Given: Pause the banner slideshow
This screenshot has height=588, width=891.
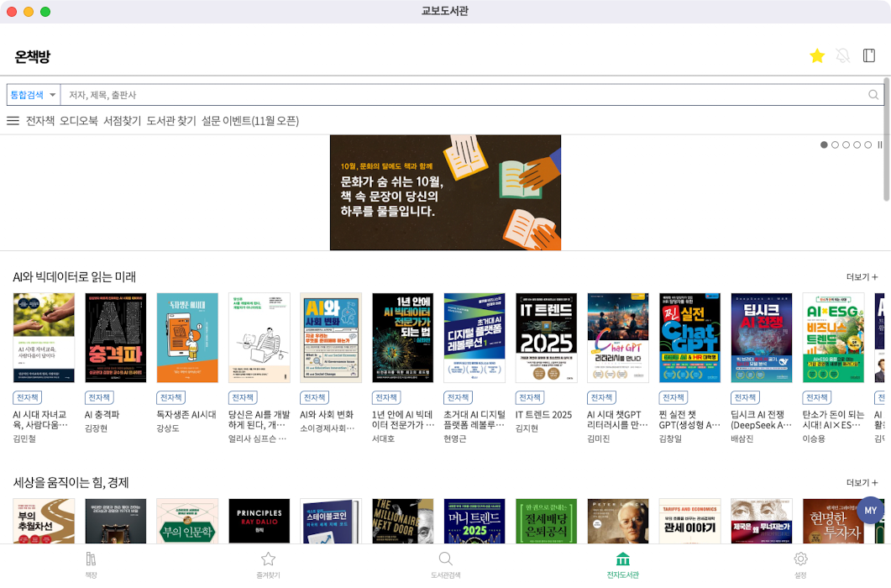Looking at the screenshot, I should (x=879, y=145).
